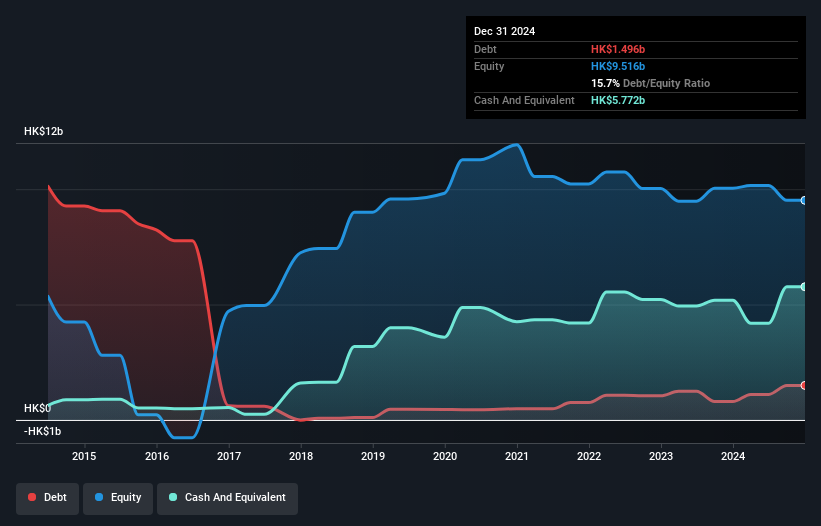Toggle the Cash And Equivalent legend button
The image size is (821, 526).
click(x=227, y=499)
